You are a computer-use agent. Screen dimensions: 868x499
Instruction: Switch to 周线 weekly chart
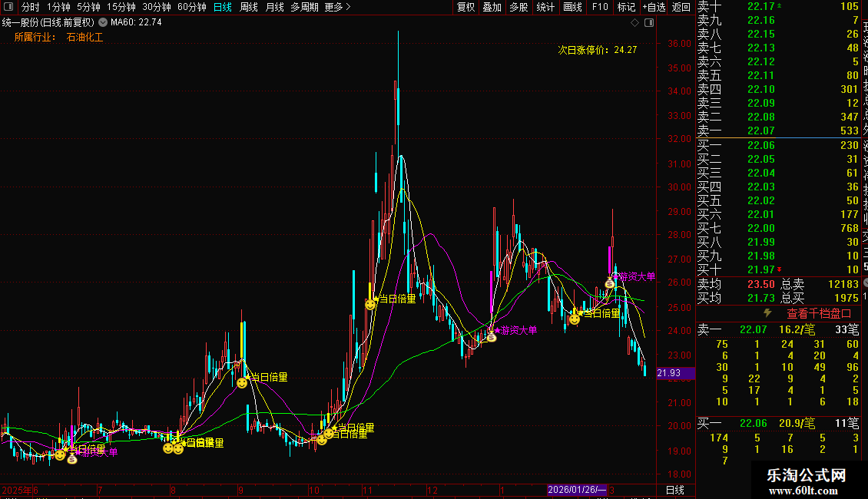point(249,7)
